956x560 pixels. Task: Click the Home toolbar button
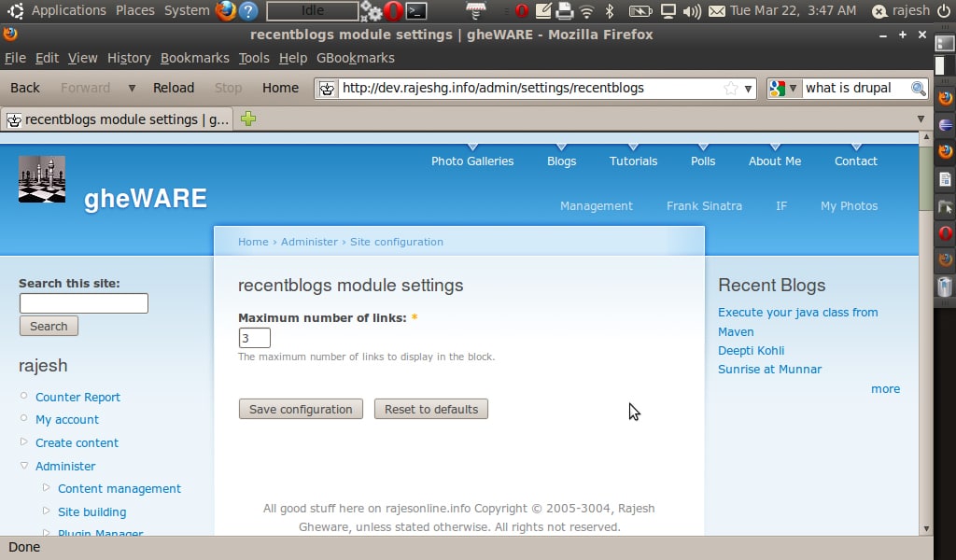pos(280,89)
